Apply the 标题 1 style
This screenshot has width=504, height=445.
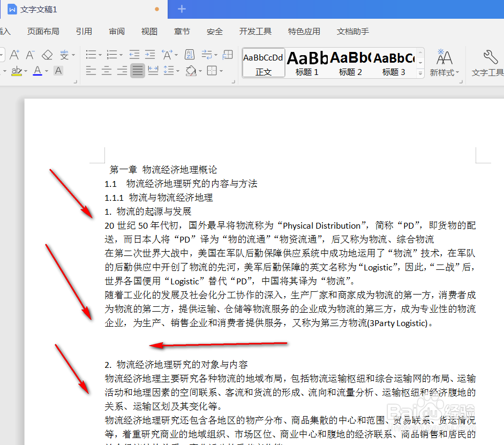[x=307, y=63]
